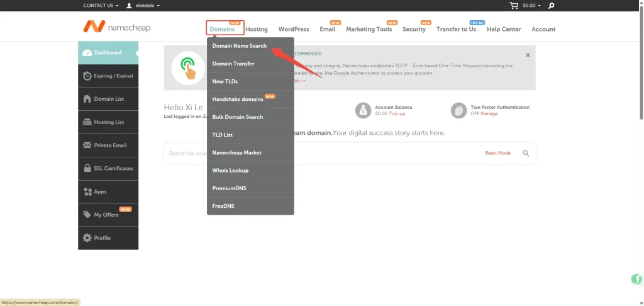
Task: Click the Namecheap logo
Action: [116, 27]
